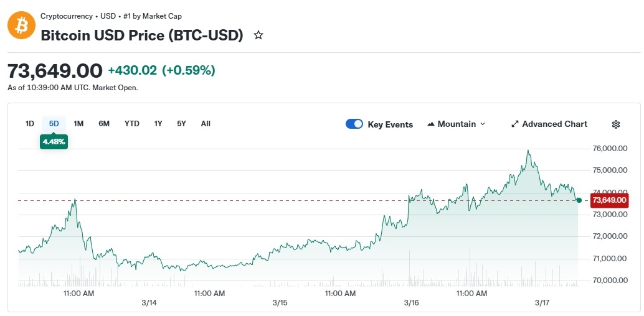Image resolution: width=644 pixels, height=316 pixels.
Task: Add BTC-USD to watchlist with star icon
Action: tap(258, 35)
